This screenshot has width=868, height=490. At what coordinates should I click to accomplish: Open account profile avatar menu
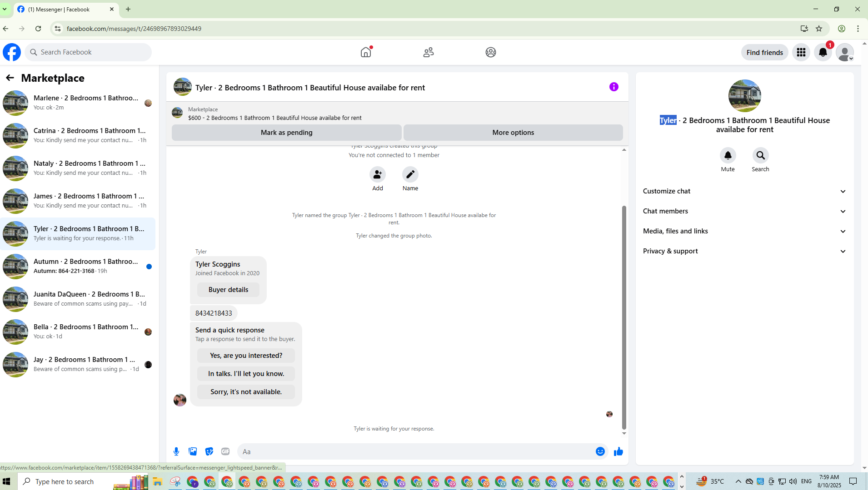845,52
